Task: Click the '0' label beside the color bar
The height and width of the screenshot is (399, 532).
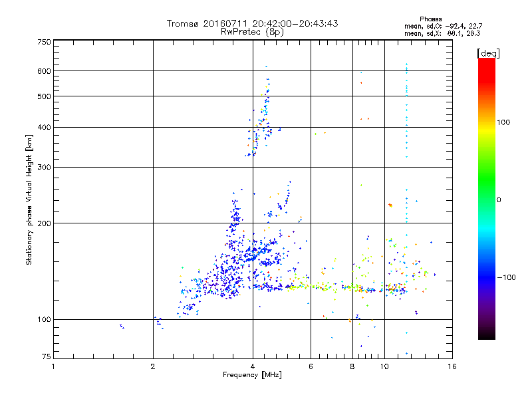Action: tap(499, 199)
